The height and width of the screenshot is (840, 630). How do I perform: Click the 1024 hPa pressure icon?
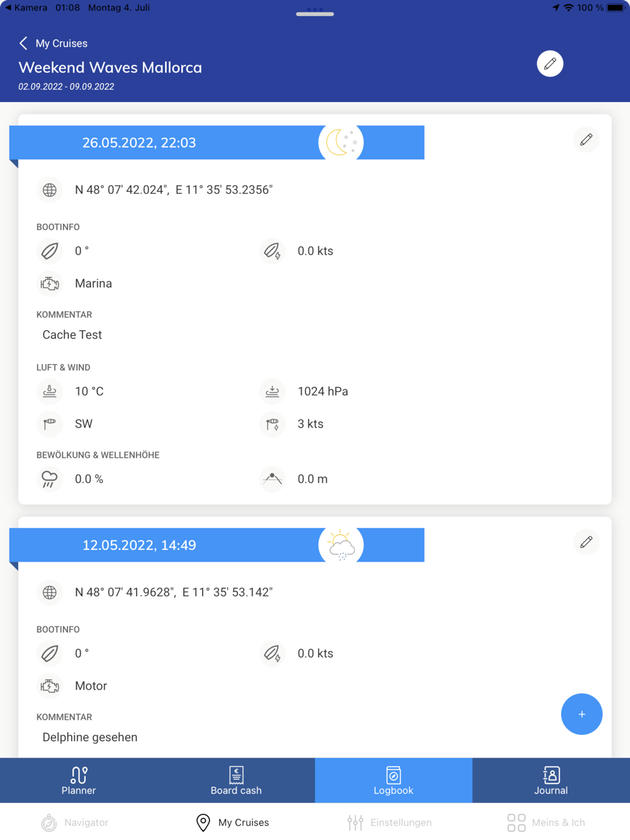pyautogui.click(x=272, y=391)
